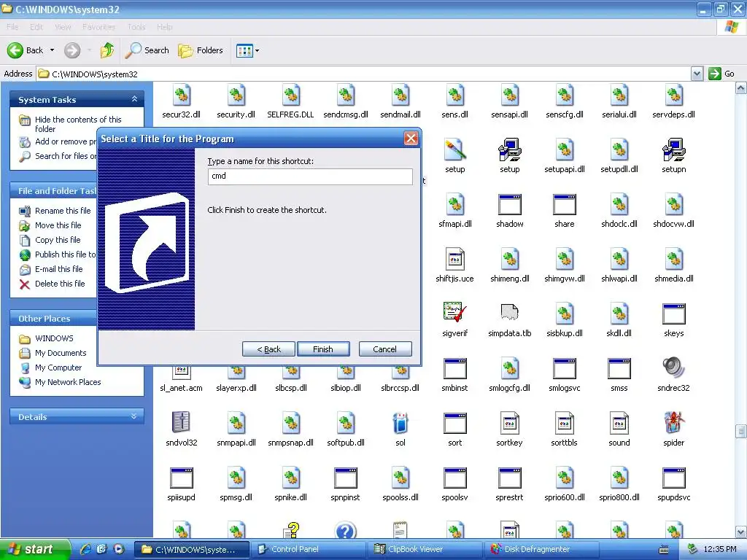This screenshot has height=560, width=747.
Task: Go to WINDOWS in Other Places
Action: tap(54, 338)
